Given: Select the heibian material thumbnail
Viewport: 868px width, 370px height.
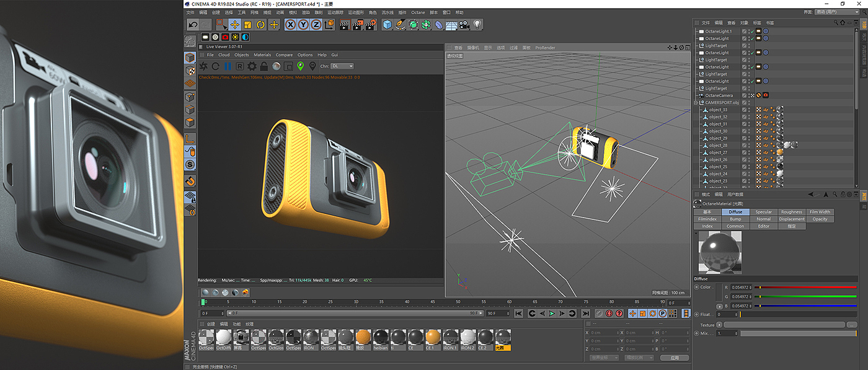Looking at the screenshot, I should (x=380, y=338).
